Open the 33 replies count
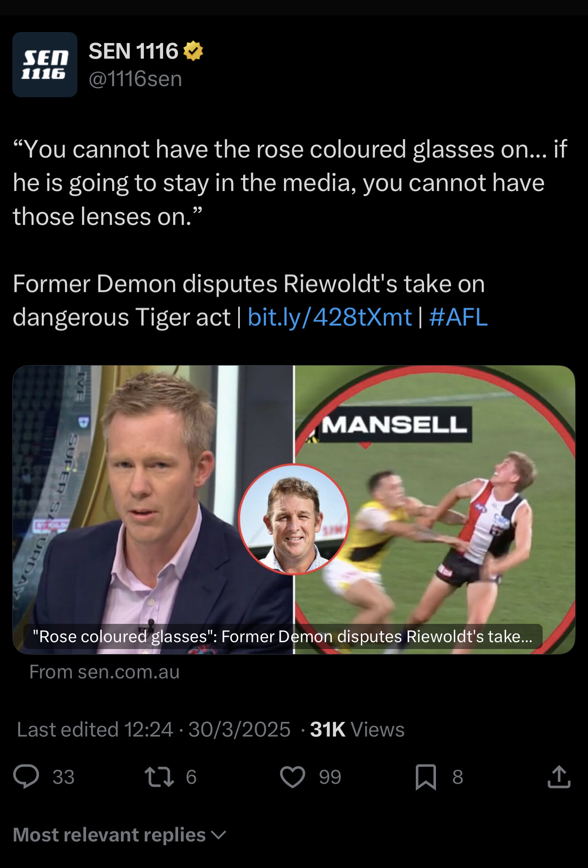This screenshot has height=868, width=588. tap(64, 777)
